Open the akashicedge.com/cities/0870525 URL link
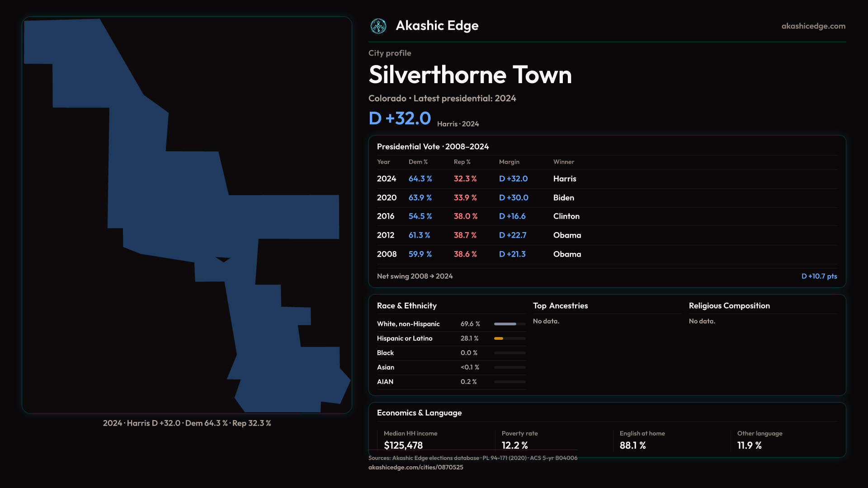 tap(415, 467)
